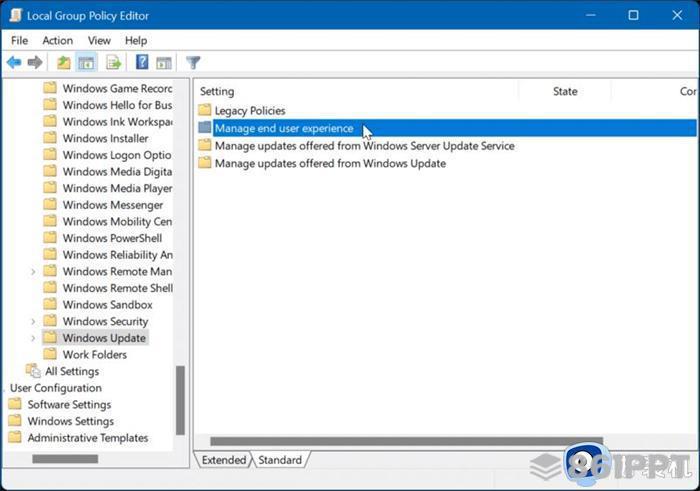Open the Help question mark icon
Viewport: 700px width, 491px height.
pos(142,62)
